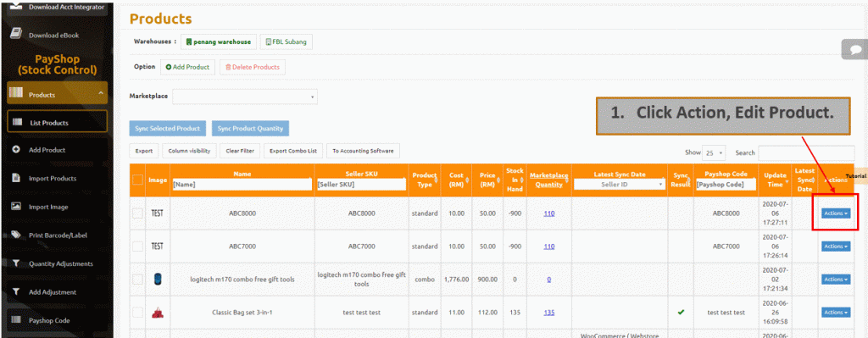Open the Seller ID filter dropdown

point(620,184)
